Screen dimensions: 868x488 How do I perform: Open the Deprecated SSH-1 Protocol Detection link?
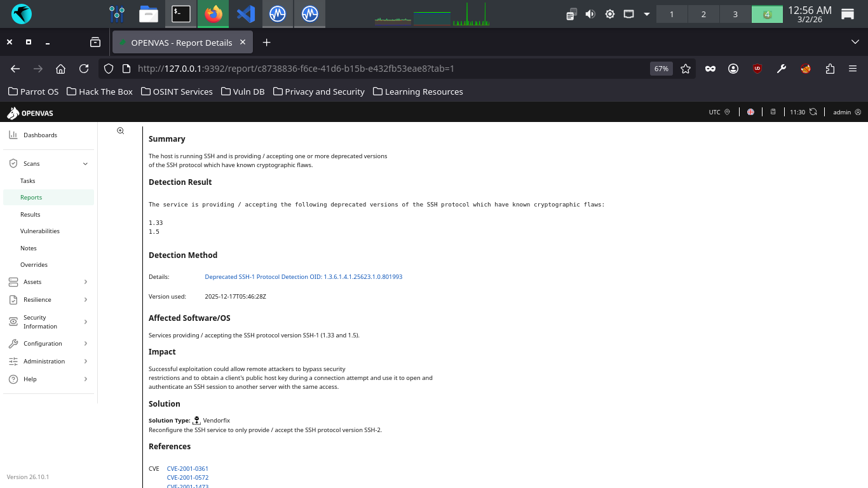[303, 277]
